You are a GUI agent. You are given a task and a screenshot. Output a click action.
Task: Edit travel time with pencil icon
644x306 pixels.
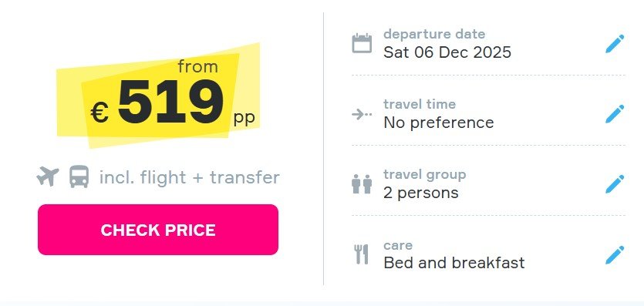[615, 113]
